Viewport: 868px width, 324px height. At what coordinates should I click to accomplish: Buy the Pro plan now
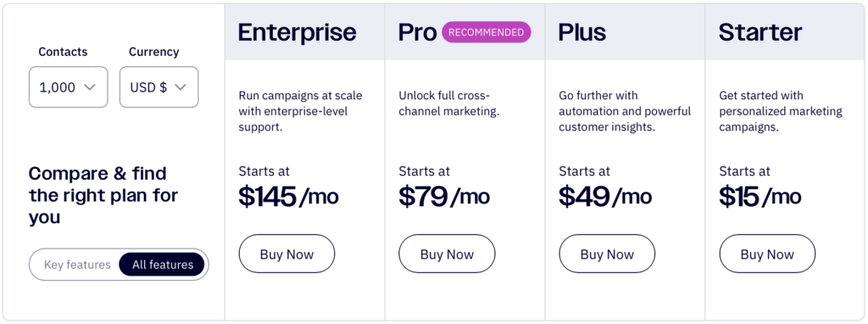pyautogui.click(x=447, y=254)
